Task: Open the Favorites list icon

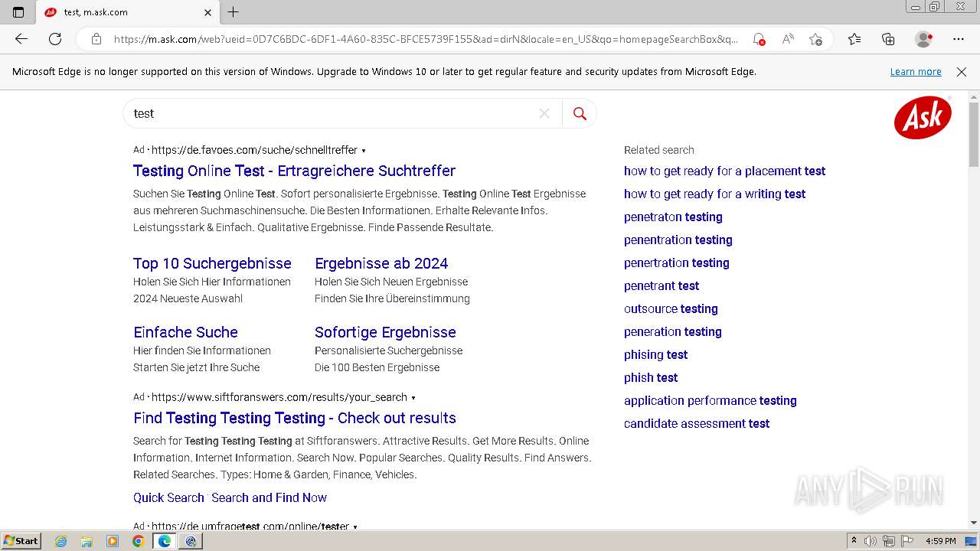Action: coord(854,39)
